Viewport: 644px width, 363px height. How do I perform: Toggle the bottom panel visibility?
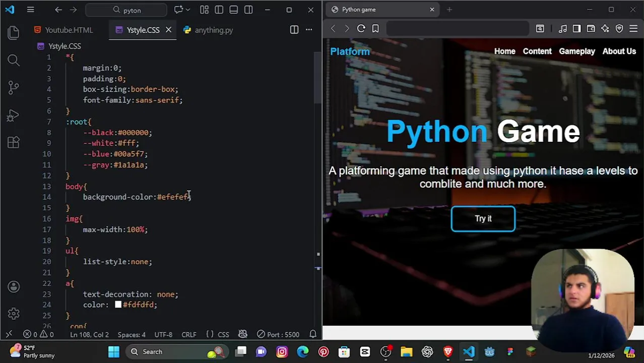233,10
